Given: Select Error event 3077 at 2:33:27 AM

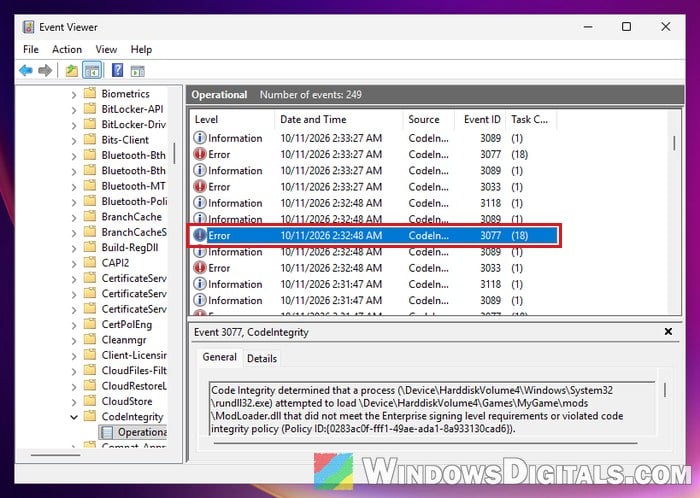Looking at the screenshot, I should tap(375, 154).
